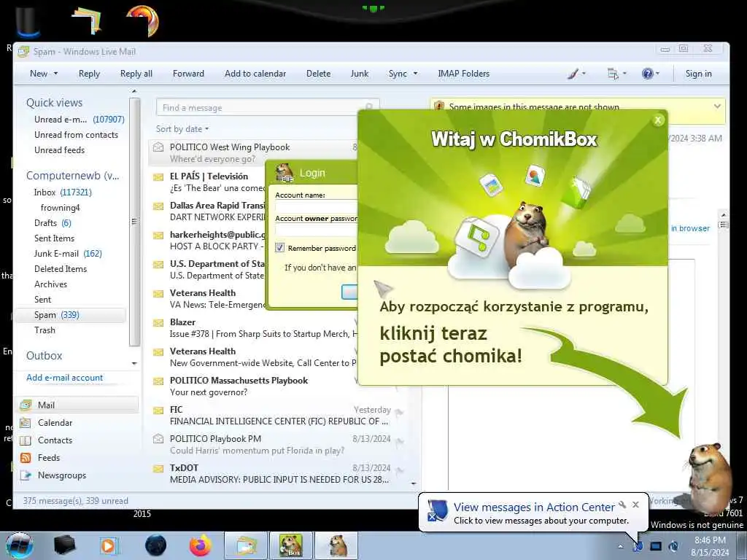
Task: Click Add to calendar
Action: tap(255, 74)
